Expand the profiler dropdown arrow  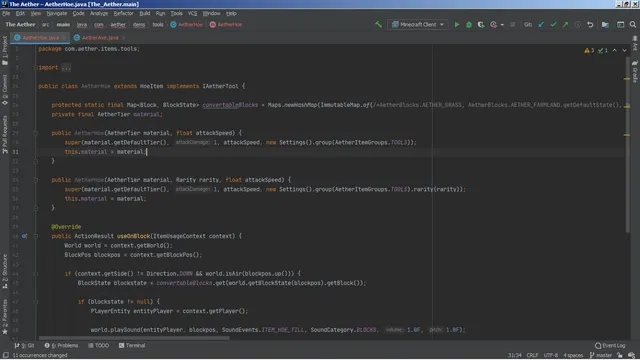pyautogui.click(x=502, y=25)
